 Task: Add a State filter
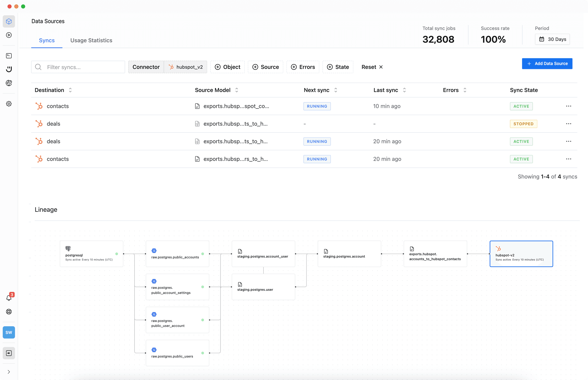pyautogui.click(x=338, y=67)
